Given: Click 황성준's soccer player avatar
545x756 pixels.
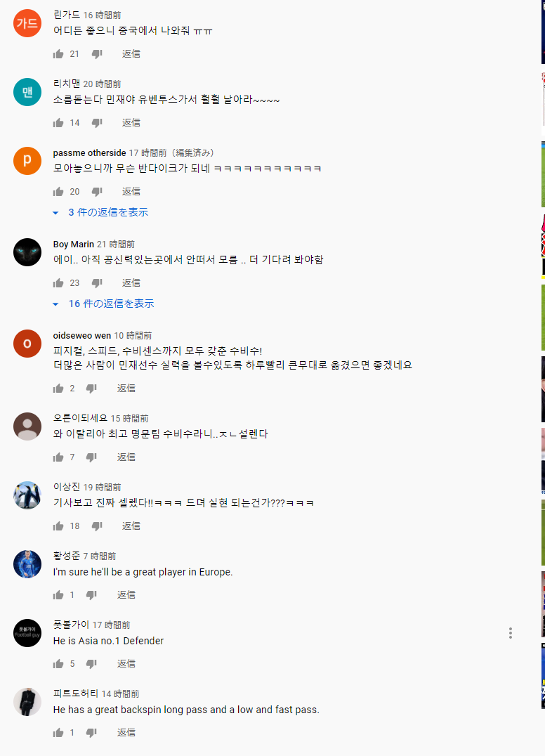Looking at the screenshot, I should (27, 564).
